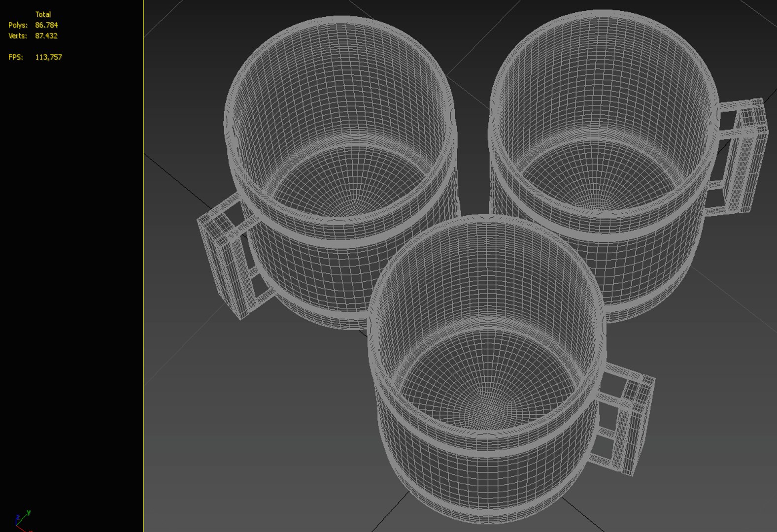Click the Polys count value 86.784
The image size is (777, 532).
click(46, 25)
